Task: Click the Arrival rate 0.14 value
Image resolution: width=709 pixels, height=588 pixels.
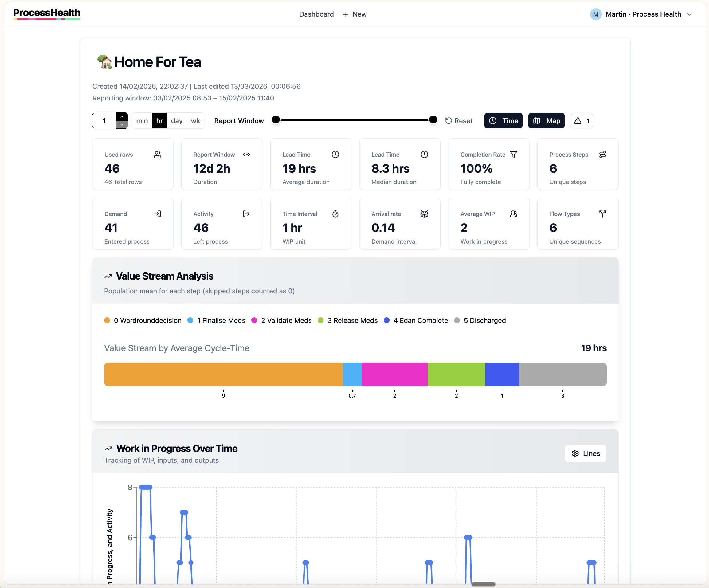Action: pyautogui.click(x=383, y=228)
